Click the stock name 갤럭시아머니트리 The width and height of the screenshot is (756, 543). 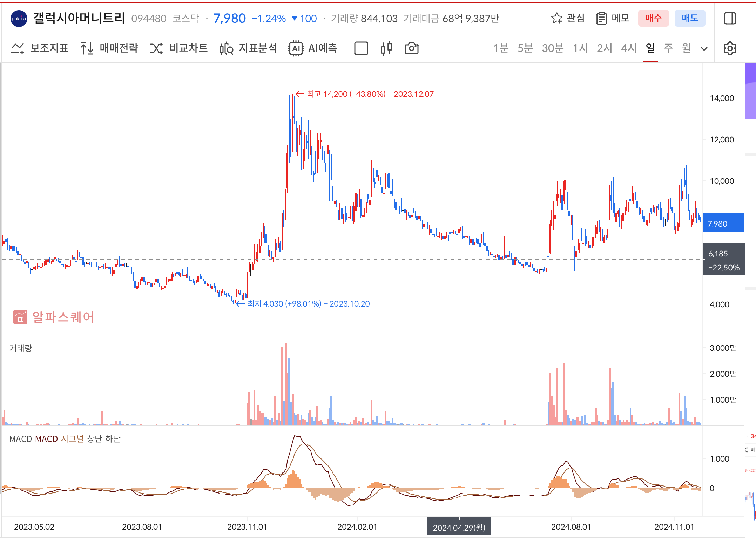(x=79, y=18)
